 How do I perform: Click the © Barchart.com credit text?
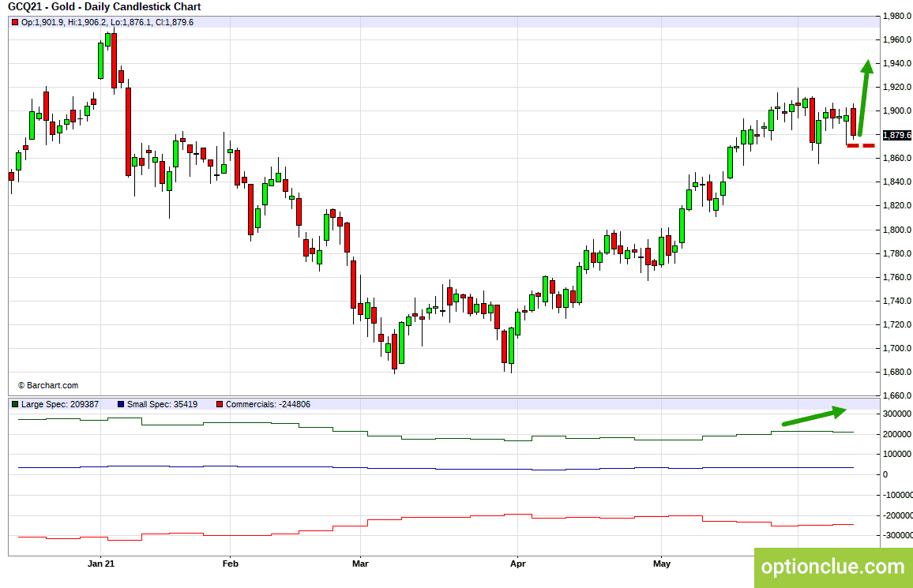47,385
